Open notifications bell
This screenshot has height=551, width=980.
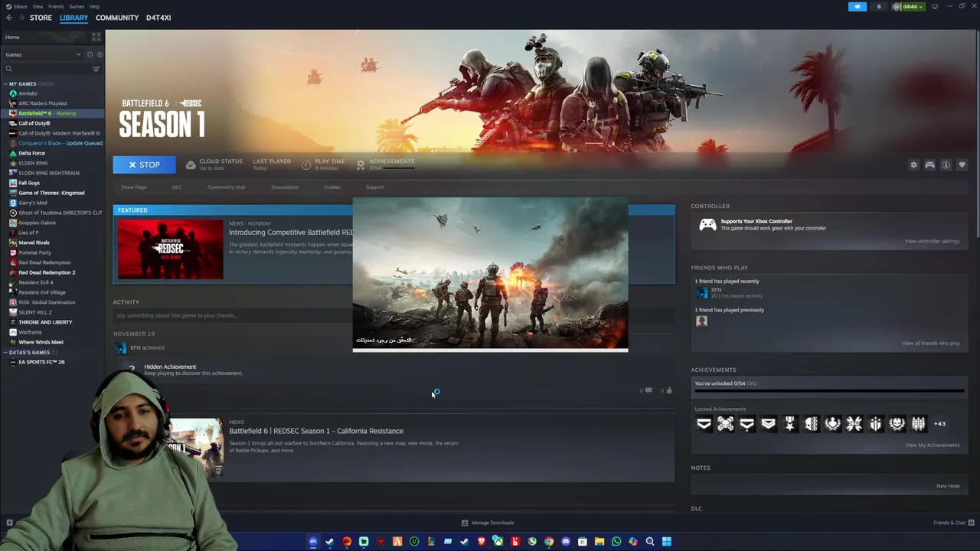coord(879,7)
